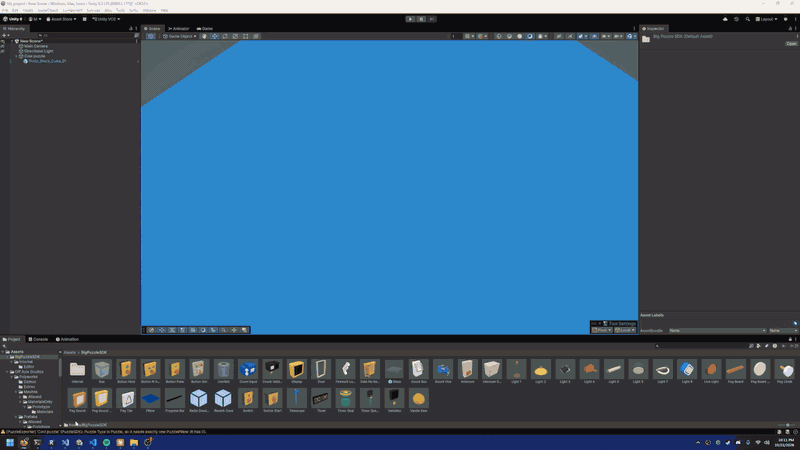
Task: Select the Sound Vice prefab asset
Action: [443, 371]
